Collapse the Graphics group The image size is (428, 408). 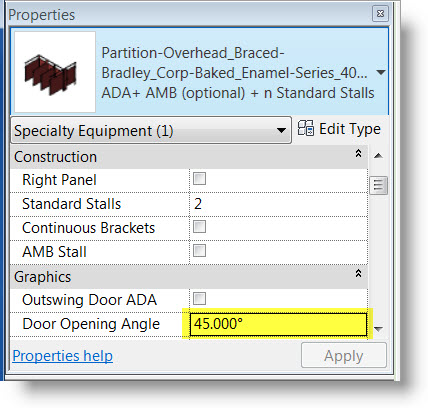point(358,273)
